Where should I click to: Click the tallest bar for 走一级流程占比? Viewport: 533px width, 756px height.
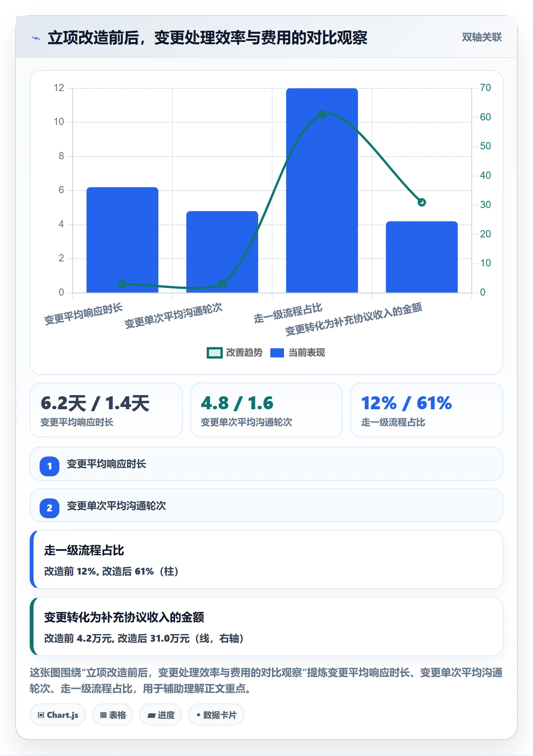pos(322,191)
